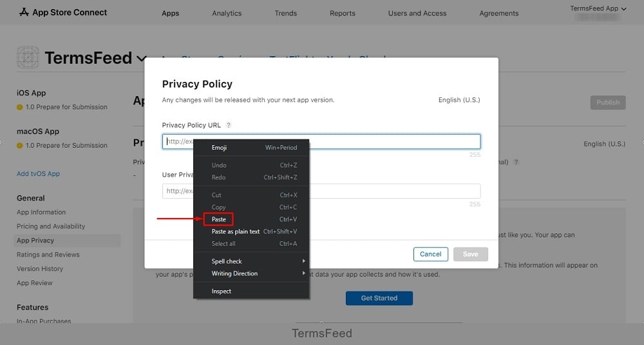This screenshot has height=345, width=644.
Task: Open the Analytics tab
Action: pos(227,13)
